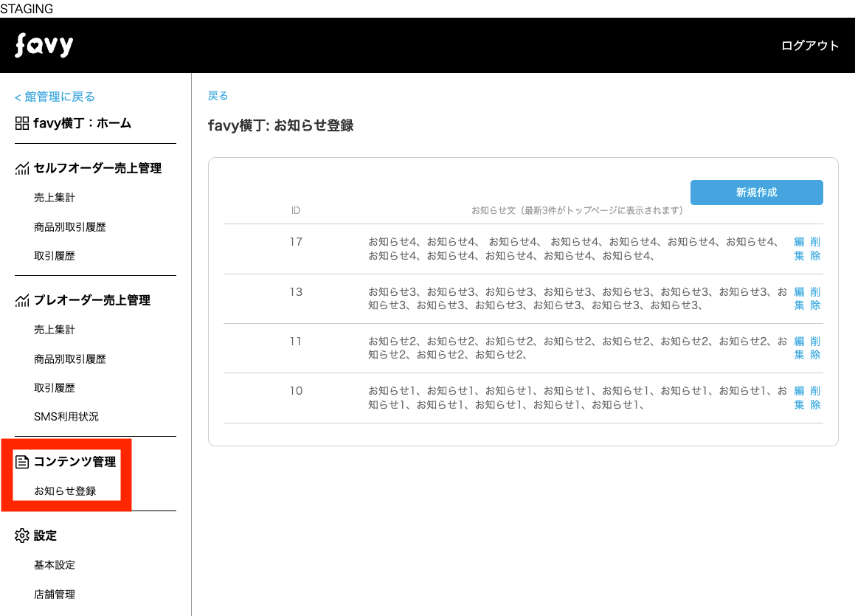This screenshot has height=616, width=855.
Task: Click the chart icon beside セルフオーダー売上管理
Action: pos(22,168)
